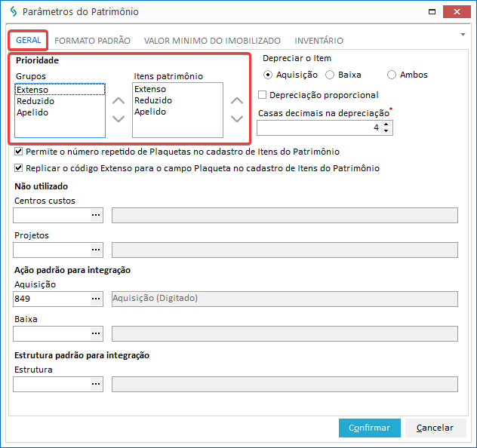
Task: Open the Projetos lookup ellipsis button
Action: click(95, 250)
